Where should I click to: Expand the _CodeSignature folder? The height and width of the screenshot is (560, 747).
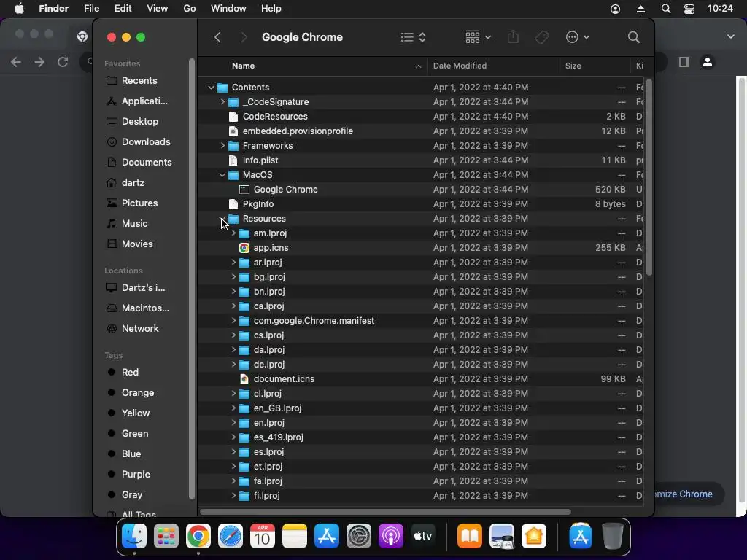(x=222, y=102)
